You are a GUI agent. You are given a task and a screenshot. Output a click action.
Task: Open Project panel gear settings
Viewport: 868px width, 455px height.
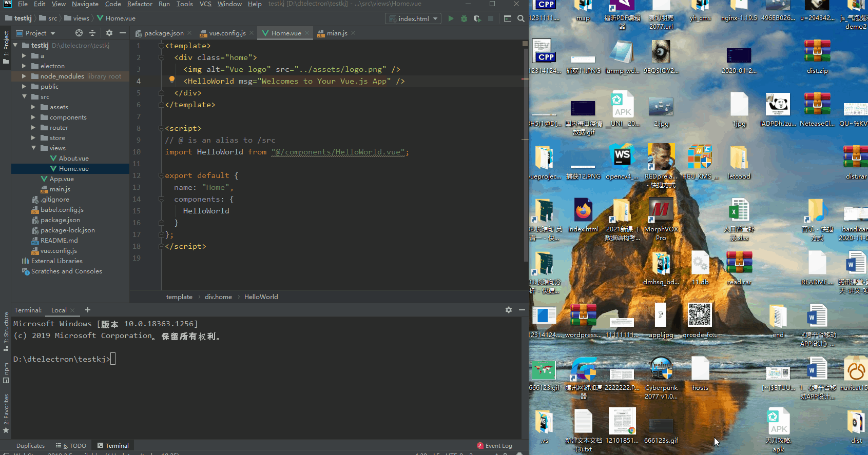(x=109, y=33)
